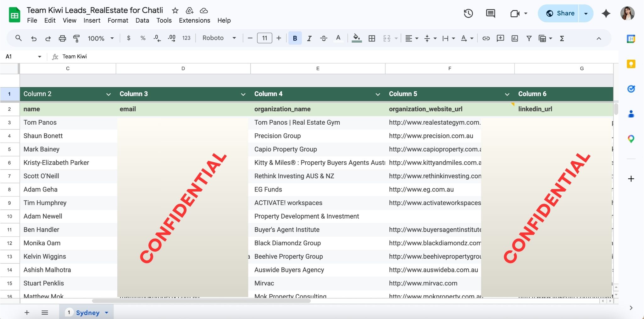
Task: Open version history clock icon
Action: [x=468, y=13]
